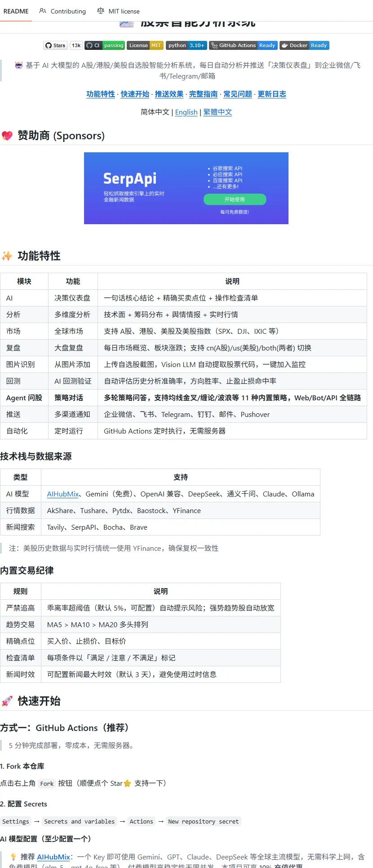Jump to 功能特性 anchor link

click(x=101, y=94)
